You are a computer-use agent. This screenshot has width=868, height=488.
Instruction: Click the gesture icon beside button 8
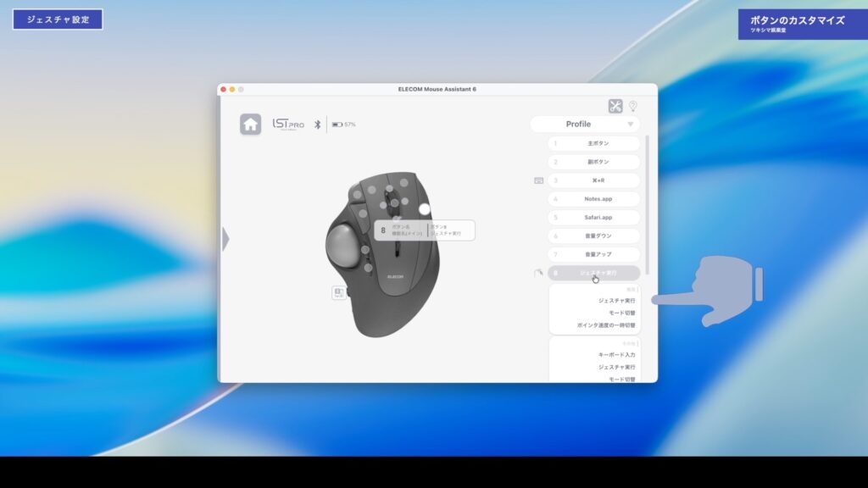(x=538, y=273)
